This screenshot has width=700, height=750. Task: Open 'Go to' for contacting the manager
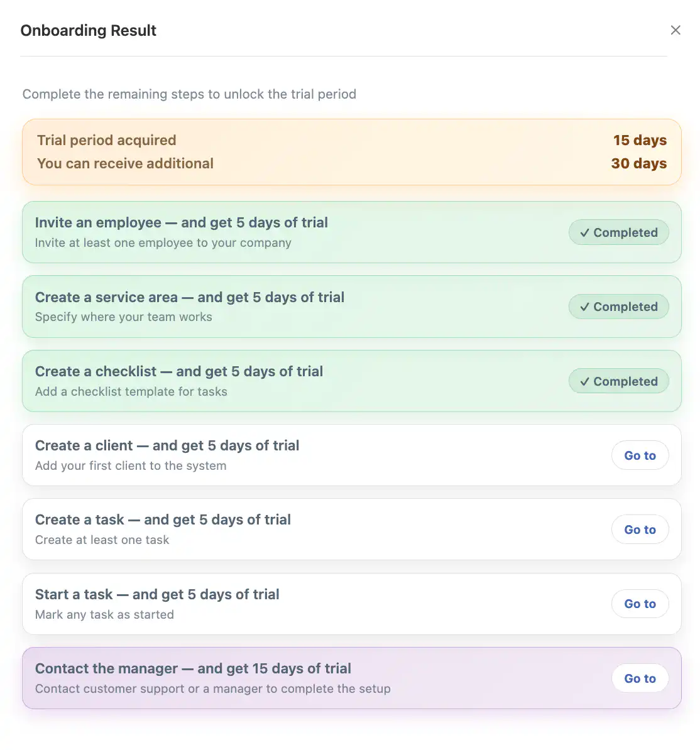pos(640,678)
